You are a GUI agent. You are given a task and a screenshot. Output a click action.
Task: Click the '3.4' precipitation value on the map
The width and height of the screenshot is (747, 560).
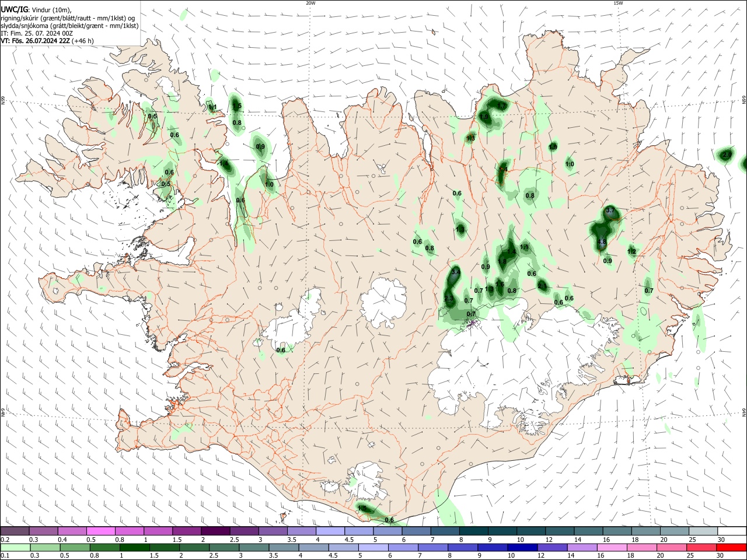456,272
